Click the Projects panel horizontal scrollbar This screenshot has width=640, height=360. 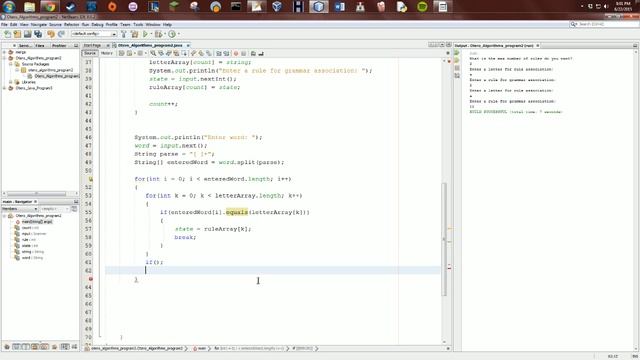coord(37,193)
